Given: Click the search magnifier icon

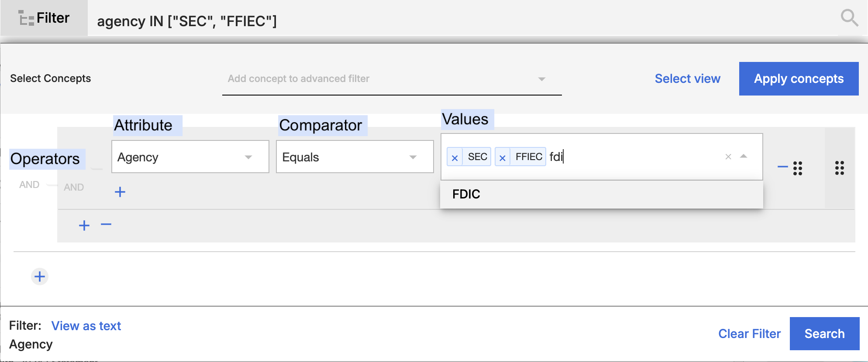Looking at the screenshot, I should click(x=849, y=18).
